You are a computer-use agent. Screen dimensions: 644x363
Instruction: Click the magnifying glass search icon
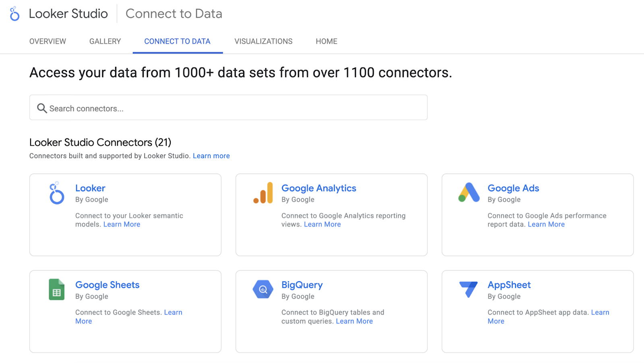(42, 108)
